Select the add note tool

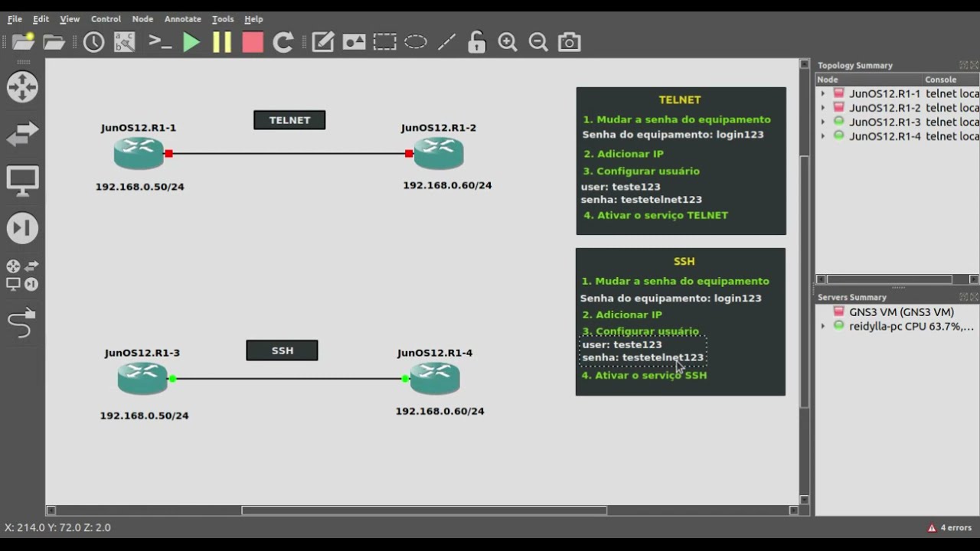(323, 42)
